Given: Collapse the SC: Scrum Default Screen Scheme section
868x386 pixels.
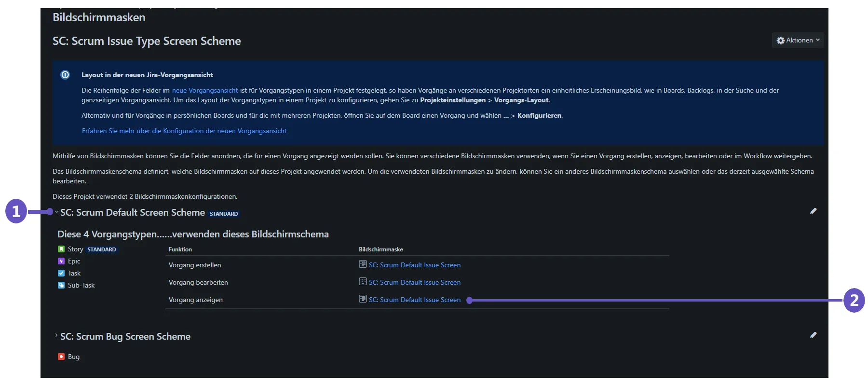Looking at the screenshot, I should coord(56,212).
